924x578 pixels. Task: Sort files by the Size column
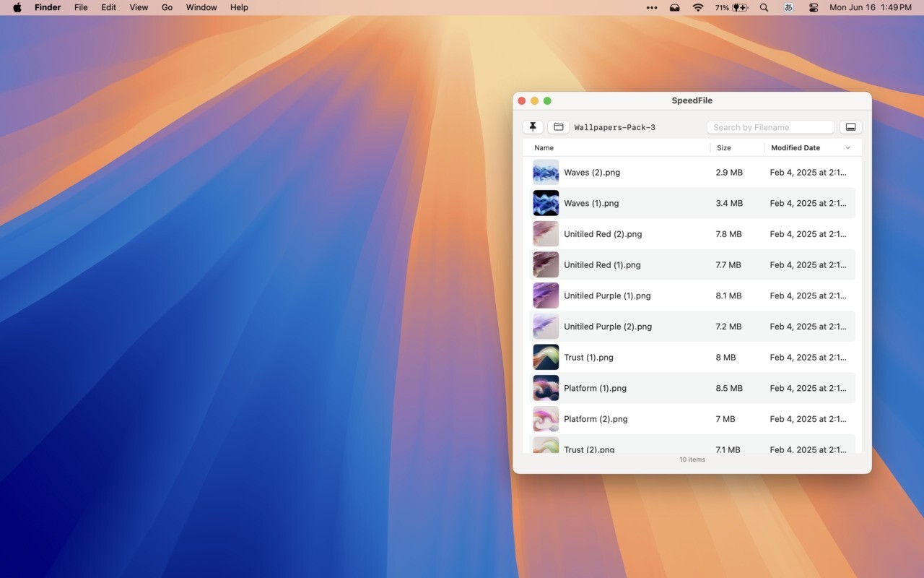[725, 147]
